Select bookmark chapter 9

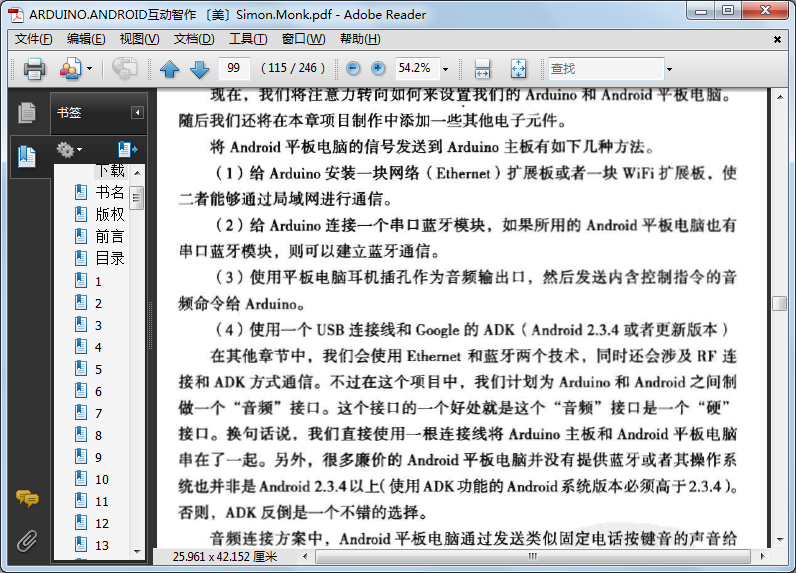pyautogui.click(x=98, y=458)
